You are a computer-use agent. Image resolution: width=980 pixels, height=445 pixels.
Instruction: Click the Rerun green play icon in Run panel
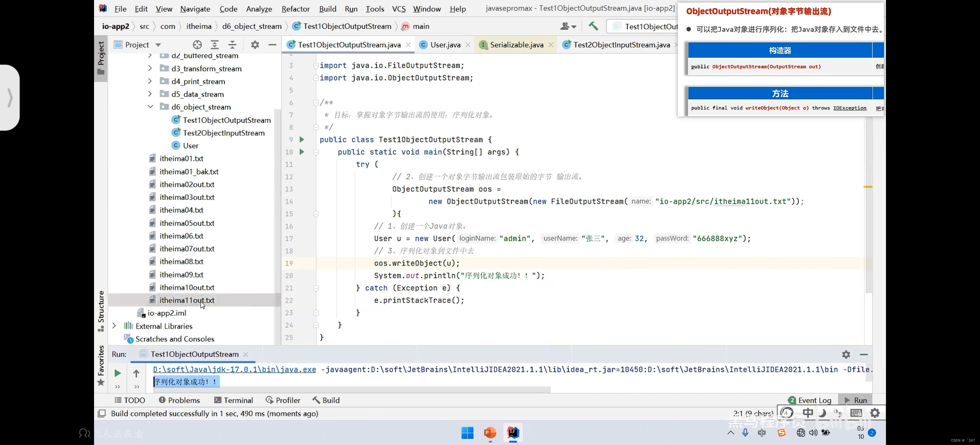coord(118,373)
